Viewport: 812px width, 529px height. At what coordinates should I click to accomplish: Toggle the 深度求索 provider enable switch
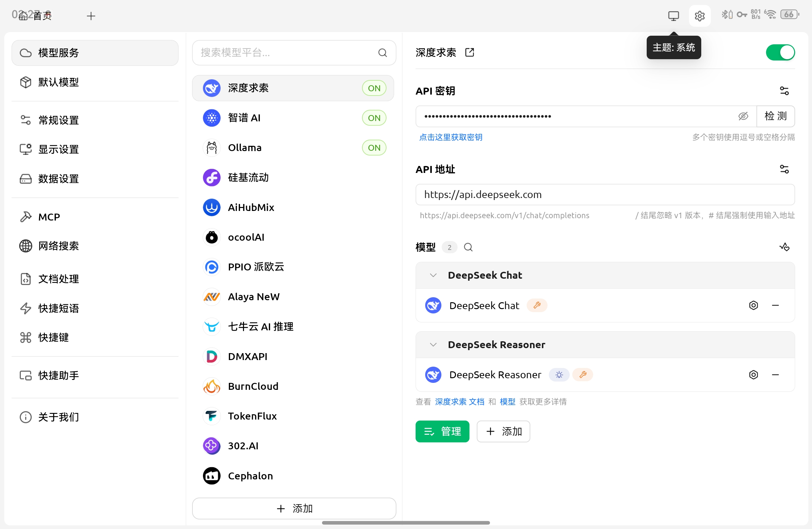pyautogui.click(x=780, y=53)
